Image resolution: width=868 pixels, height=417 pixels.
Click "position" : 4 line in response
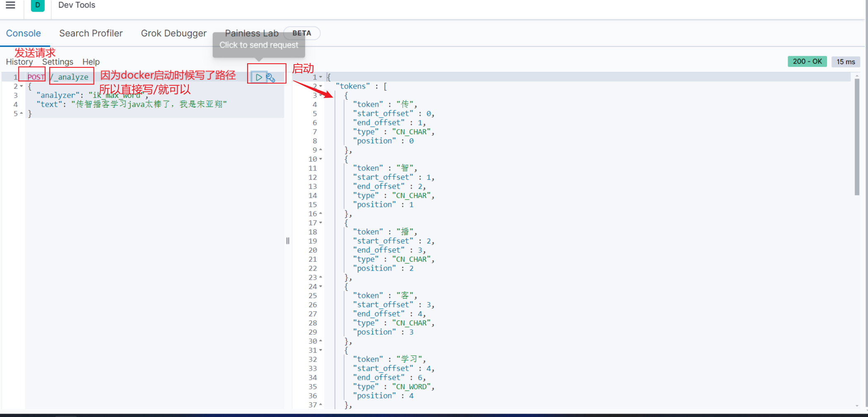(x=383, y=396)
